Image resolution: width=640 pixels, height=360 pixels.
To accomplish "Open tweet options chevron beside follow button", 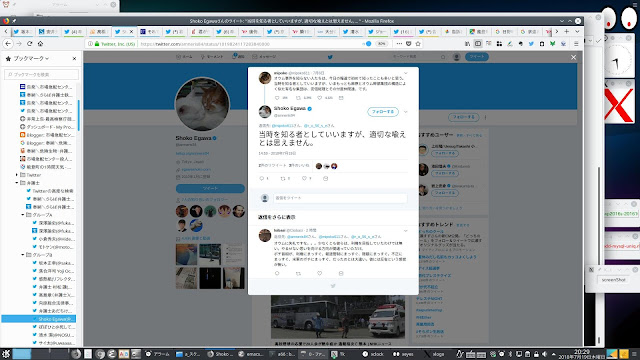I will tap(405, 111).
